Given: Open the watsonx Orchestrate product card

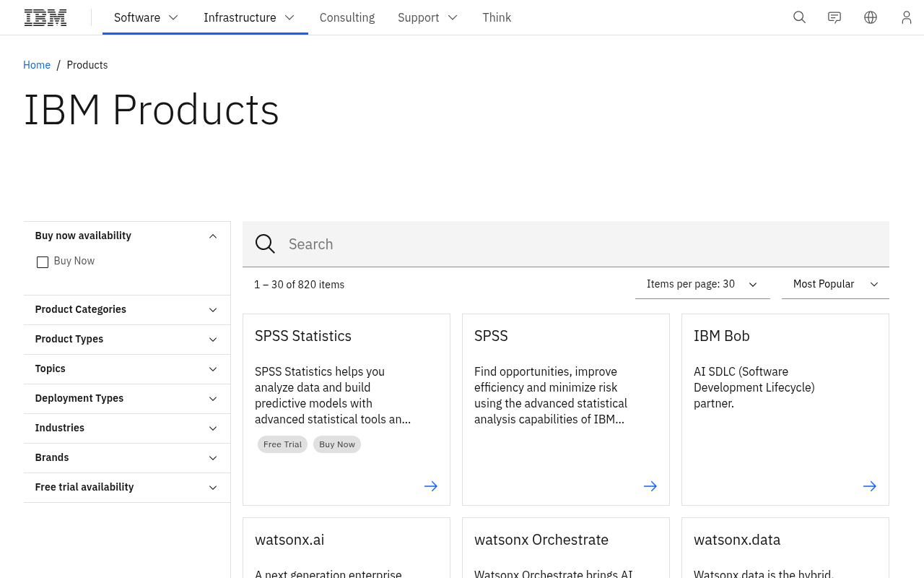Looking at the screenshot, I should (x=566, y=548).
